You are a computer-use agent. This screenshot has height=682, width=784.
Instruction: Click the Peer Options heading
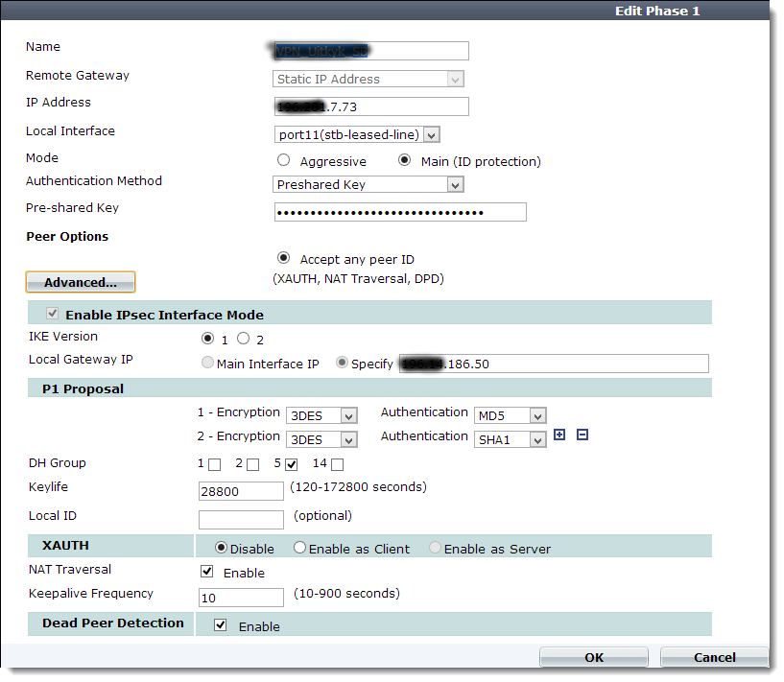[67, 236]
